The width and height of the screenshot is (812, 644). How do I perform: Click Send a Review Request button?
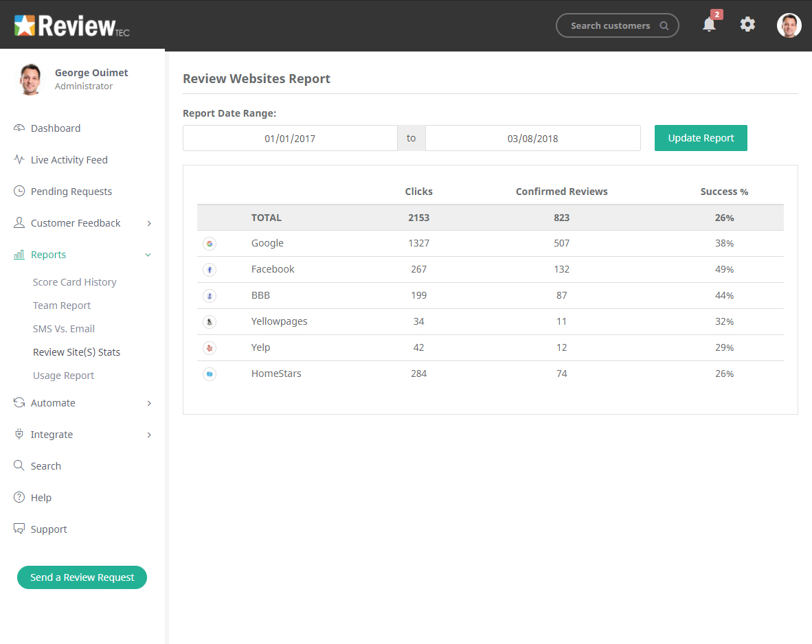(x=82, y=577)
